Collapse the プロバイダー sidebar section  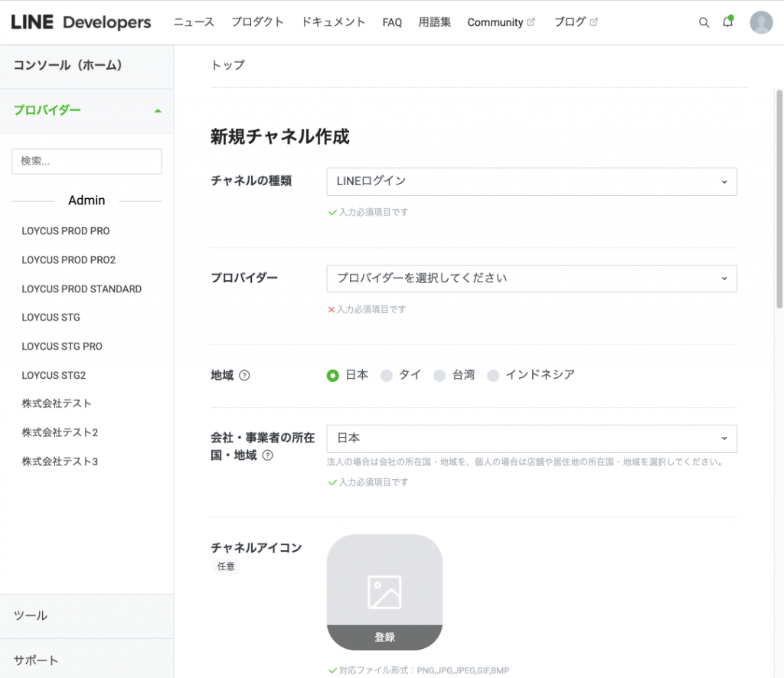point(87,111)
